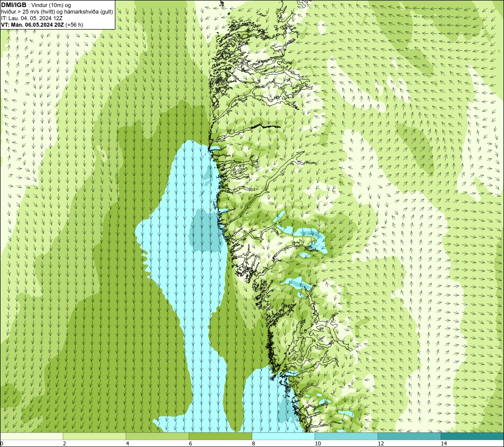
Task: Click the legend label '10'
Action: tap(318, 443)
